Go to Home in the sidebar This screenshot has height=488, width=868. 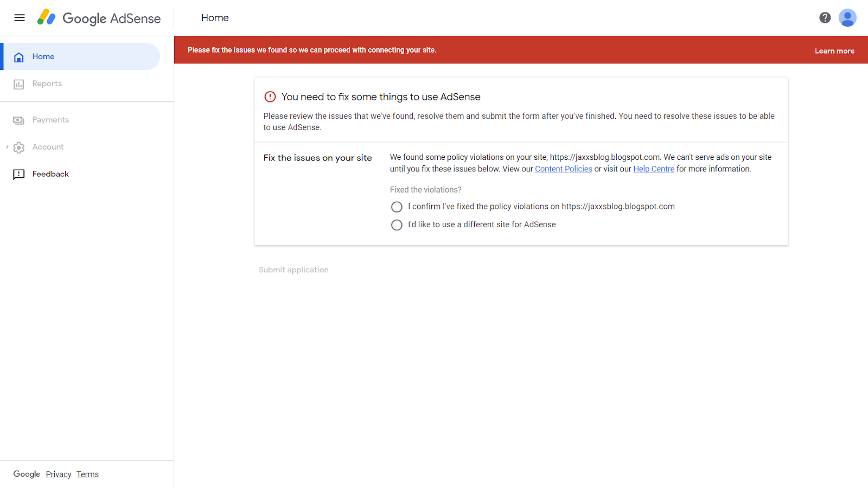coord(81,56)
